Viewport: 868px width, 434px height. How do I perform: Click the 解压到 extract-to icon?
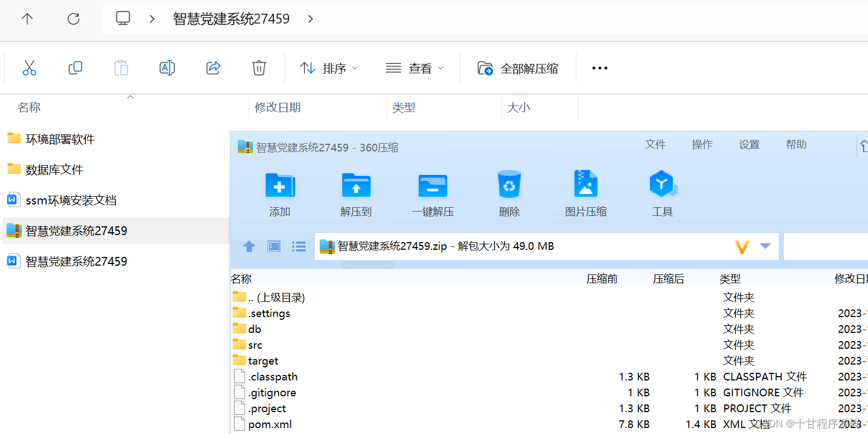pos(356,185)
